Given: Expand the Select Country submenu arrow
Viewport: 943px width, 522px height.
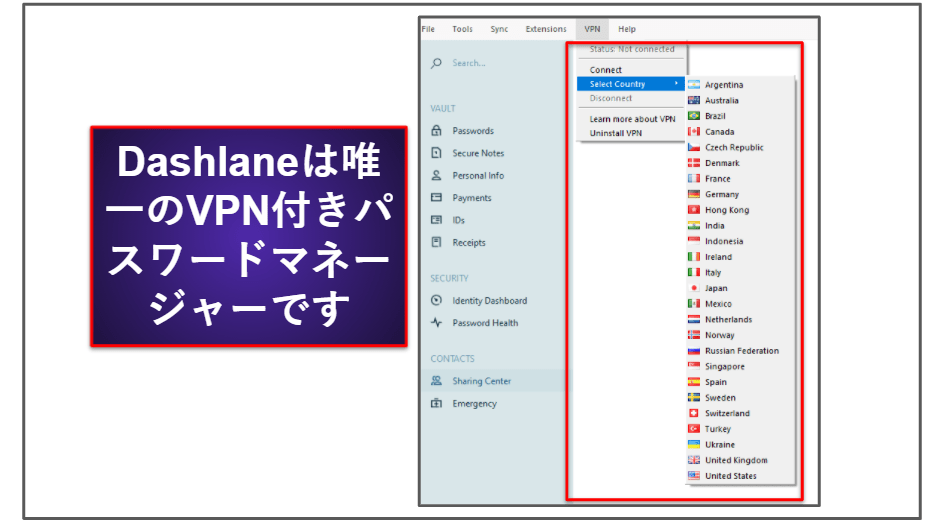Looking at the screenshot, I should point(677,84).
